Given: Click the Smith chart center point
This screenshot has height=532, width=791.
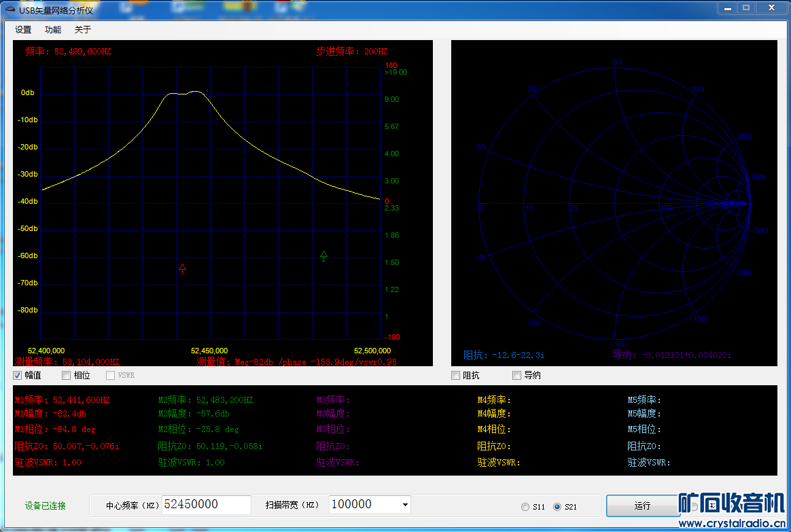Looking at the screenshot, I should tap(616, 203).
